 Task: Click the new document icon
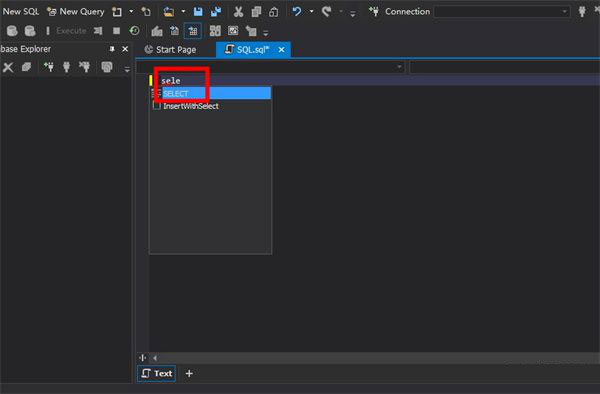[117, 12]
